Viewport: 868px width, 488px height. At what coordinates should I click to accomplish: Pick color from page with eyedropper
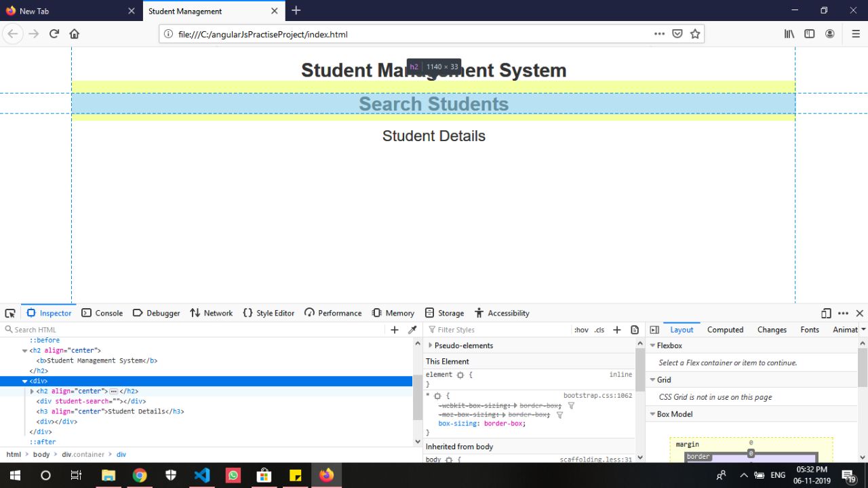(412, 330)
